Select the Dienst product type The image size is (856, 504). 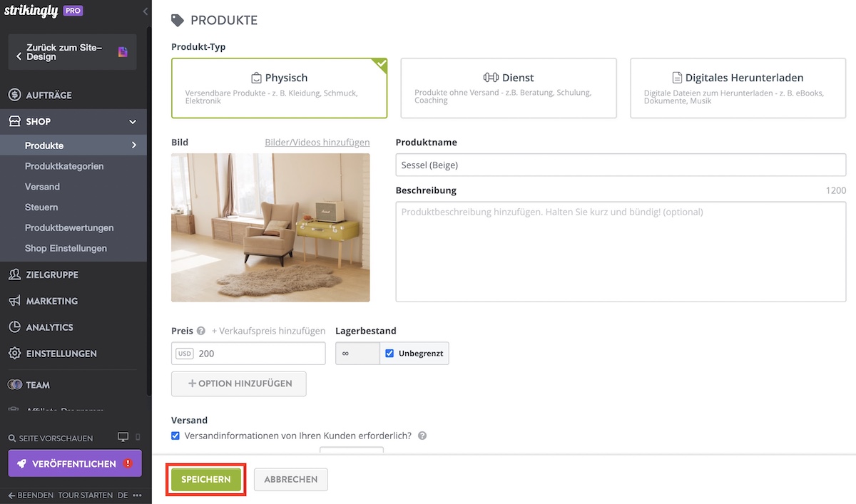pyautogui.click(x=508, y=88)
